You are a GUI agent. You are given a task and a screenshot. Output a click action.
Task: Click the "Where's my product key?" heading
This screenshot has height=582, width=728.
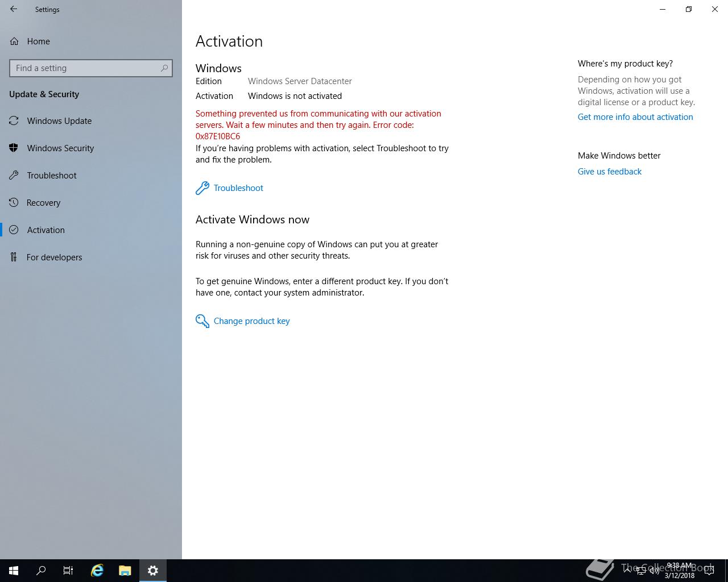tap(625, 64)
